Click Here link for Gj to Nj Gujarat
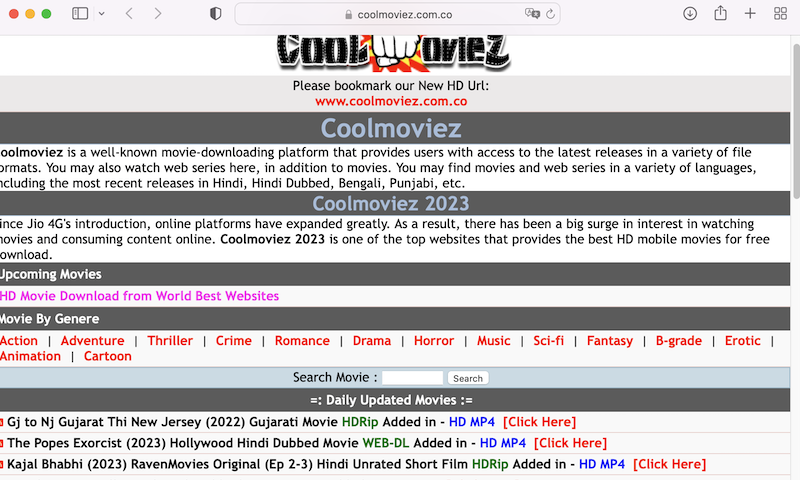Viewport: 800px width, 480px height. point(539,422)
